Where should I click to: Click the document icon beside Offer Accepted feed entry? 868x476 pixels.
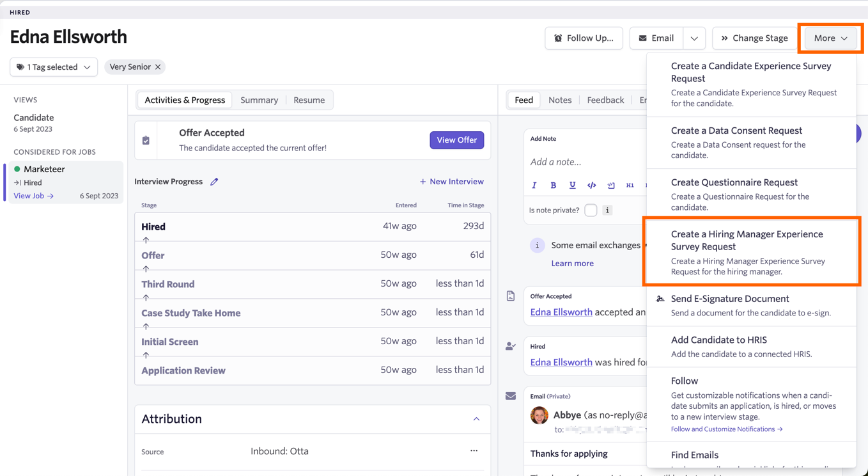tap(511, 296)
